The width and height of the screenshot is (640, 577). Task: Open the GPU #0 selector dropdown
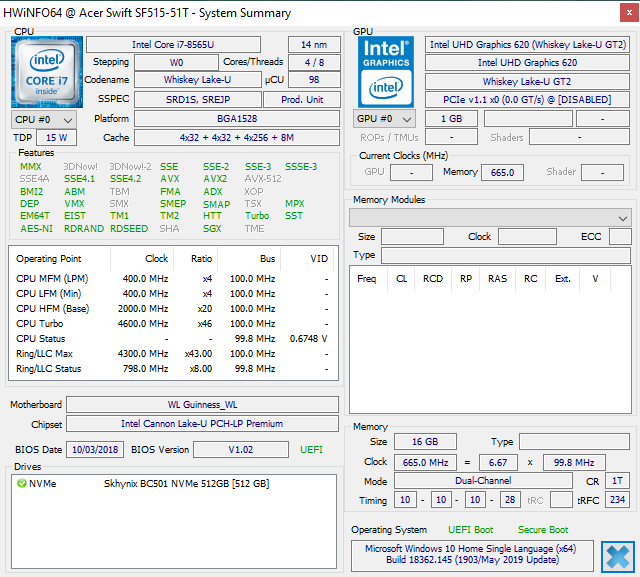pyautogui.click(x=384, y=119)
